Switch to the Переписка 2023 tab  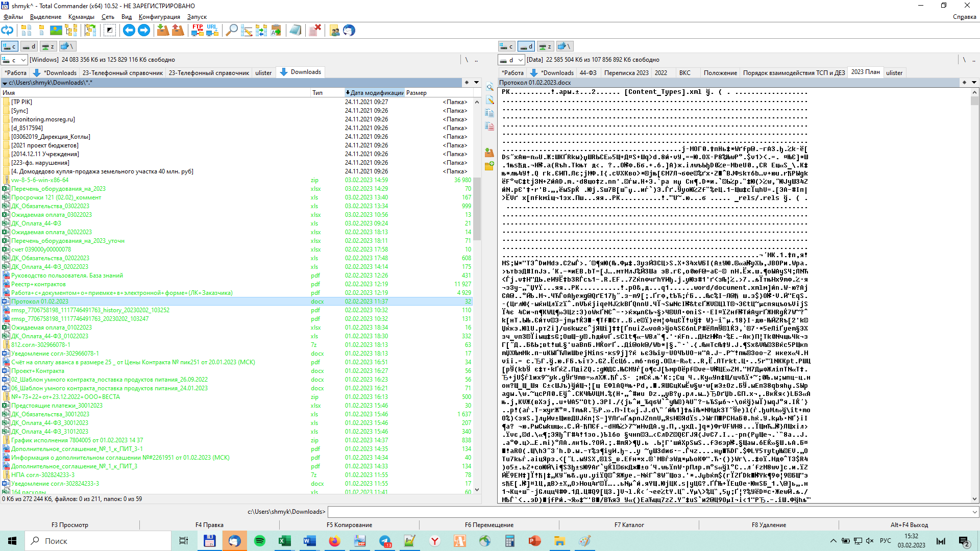coord(626,73)
